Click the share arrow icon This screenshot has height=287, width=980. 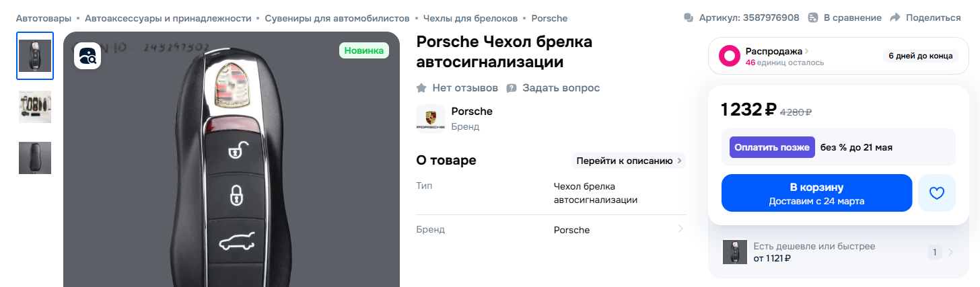point(895,17)
